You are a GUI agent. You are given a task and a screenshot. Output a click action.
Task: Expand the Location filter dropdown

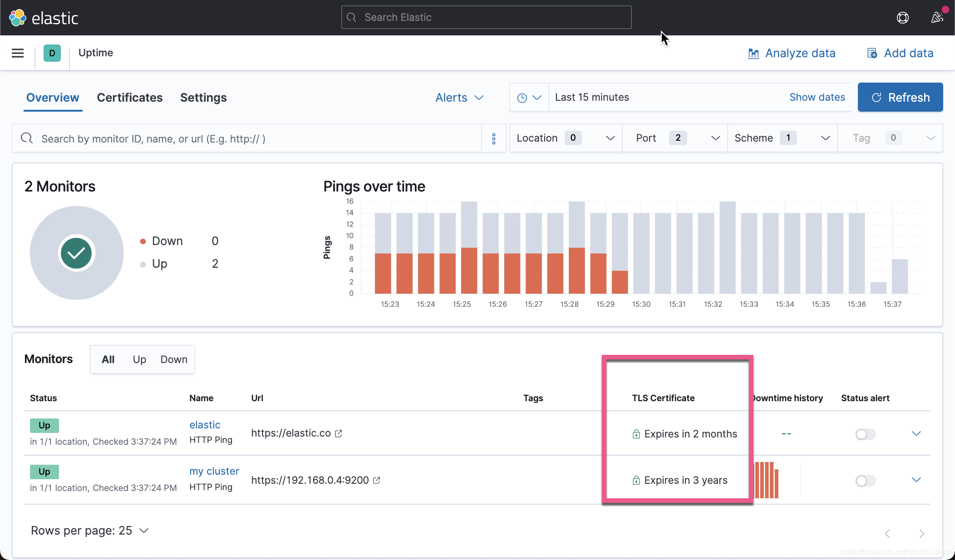point(566,138)
